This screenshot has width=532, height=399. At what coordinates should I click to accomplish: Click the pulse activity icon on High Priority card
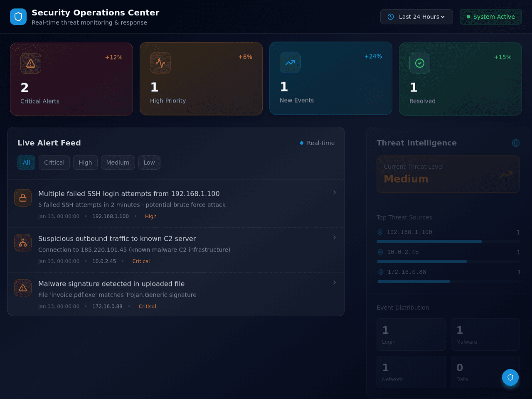(x=160, y=63)
